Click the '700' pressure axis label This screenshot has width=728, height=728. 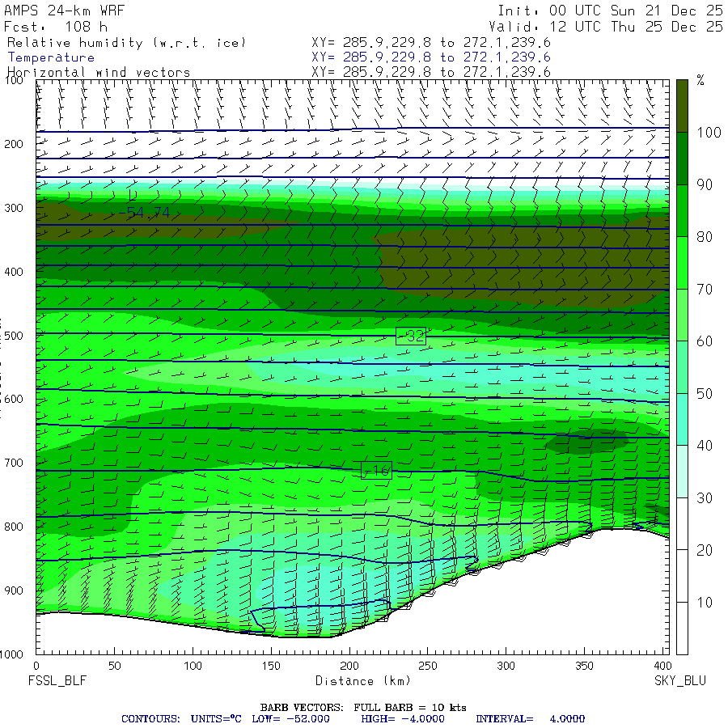click(14, 463)
